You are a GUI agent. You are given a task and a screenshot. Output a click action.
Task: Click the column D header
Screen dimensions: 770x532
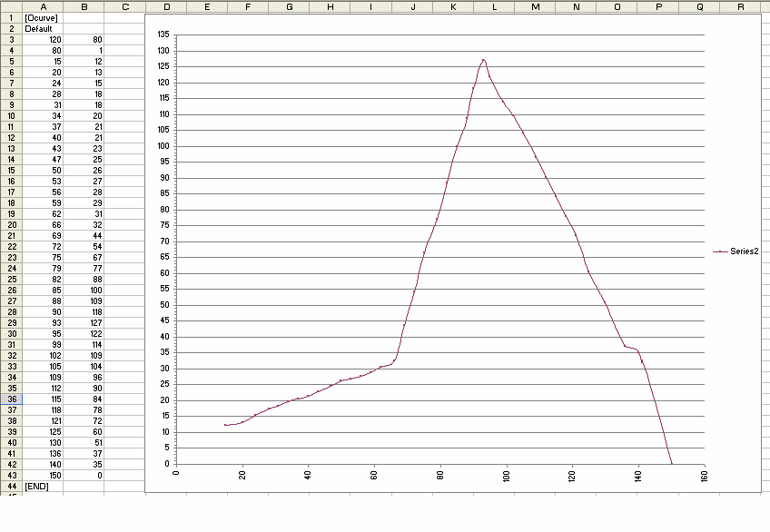165,6
